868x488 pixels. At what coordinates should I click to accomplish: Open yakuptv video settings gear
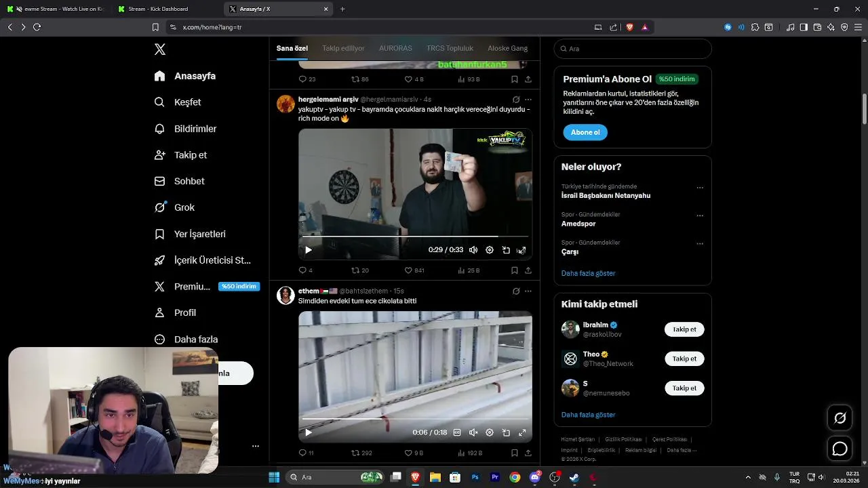pyautogui.click(x=490, y=250)
